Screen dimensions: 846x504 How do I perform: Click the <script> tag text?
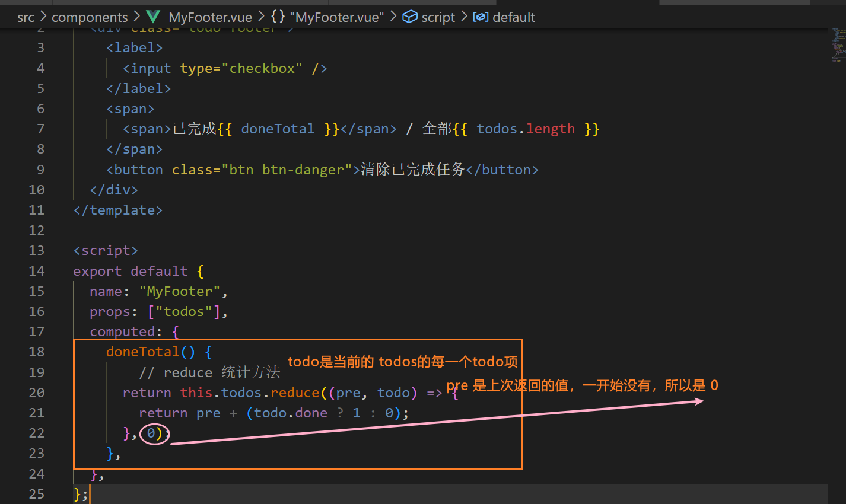(x=106, y=251)
